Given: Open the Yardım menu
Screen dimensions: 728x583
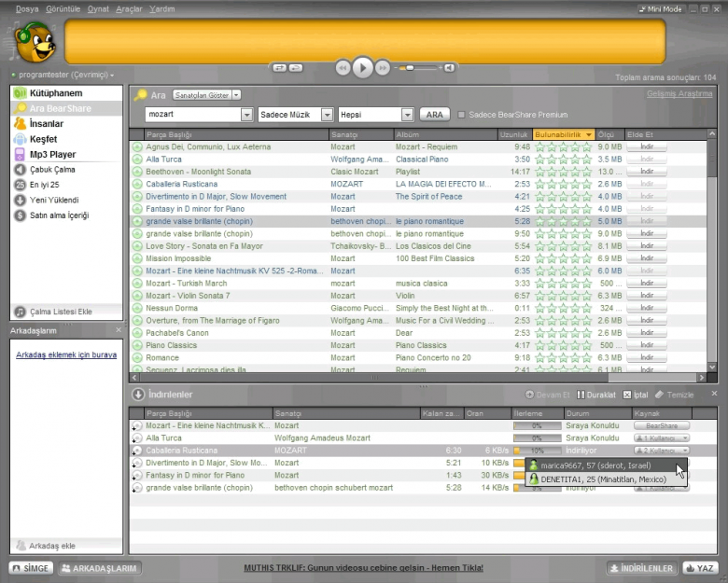Looking at the screenshot, I should point(162,8).
